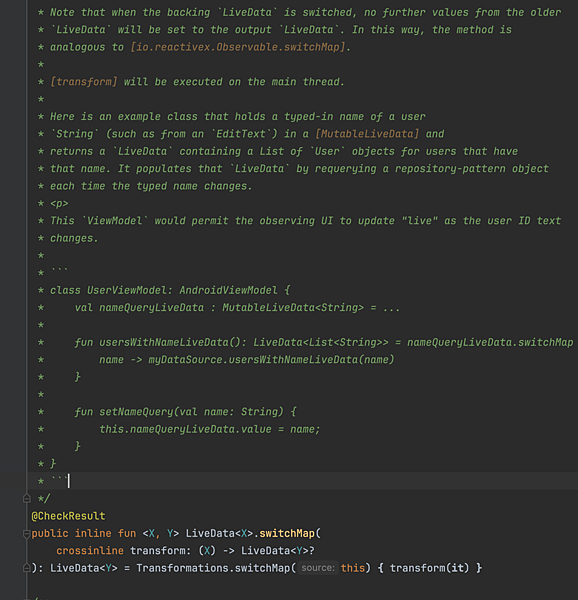Click the '<p>' tag in the comment
The height and width of the screenshot is (600, 578).
(59, 203)
